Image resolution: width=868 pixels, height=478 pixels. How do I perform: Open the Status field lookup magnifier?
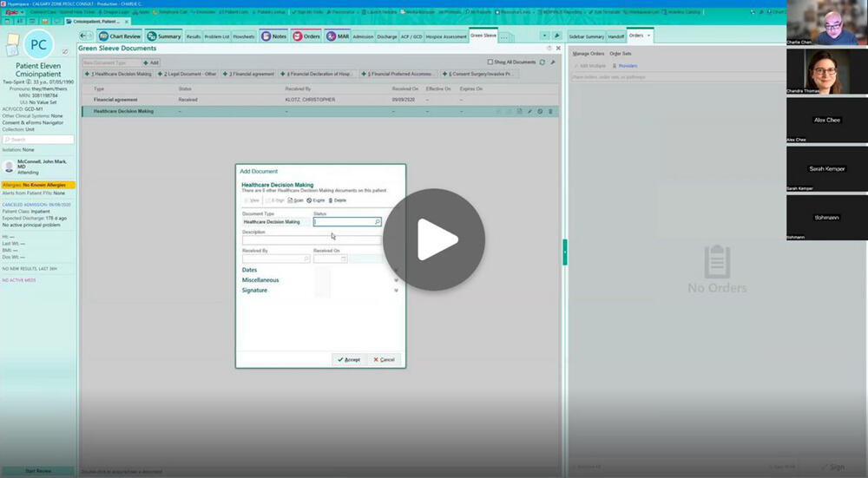[x=378, y=222]
